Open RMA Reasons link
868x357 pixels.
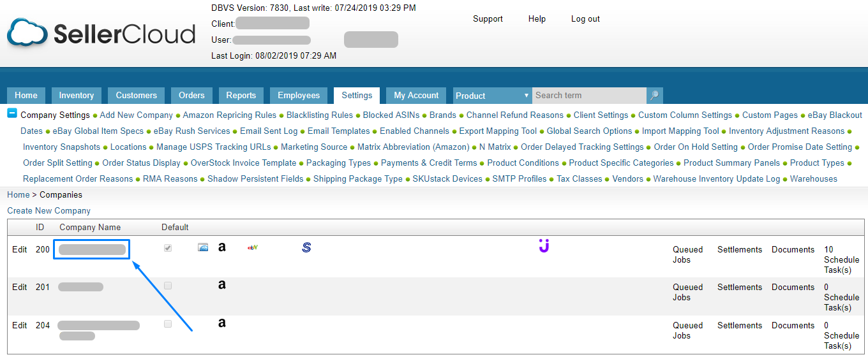[170, 179]
